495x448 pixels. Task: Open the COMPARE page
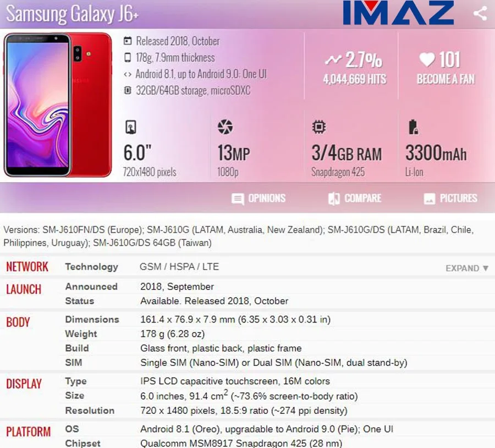(x=355, y=199)
